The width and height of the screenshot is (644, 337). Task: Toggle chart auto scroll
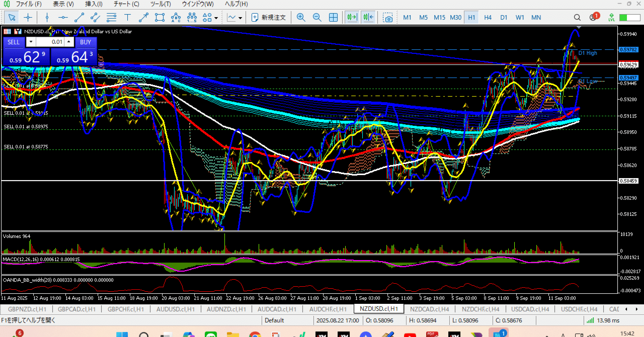[x=352, y=17]
